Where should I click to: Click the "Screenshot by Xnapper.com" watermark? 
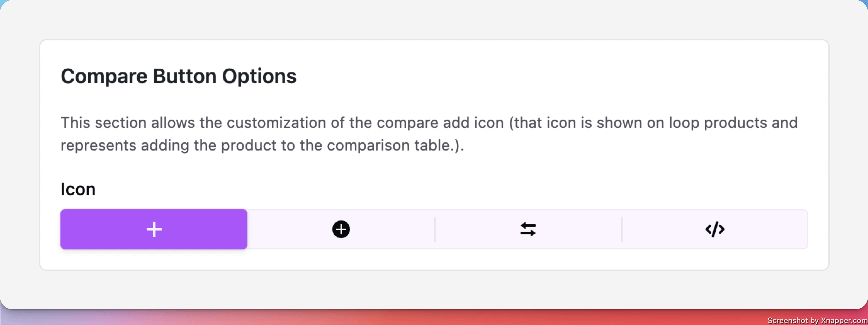817,320
